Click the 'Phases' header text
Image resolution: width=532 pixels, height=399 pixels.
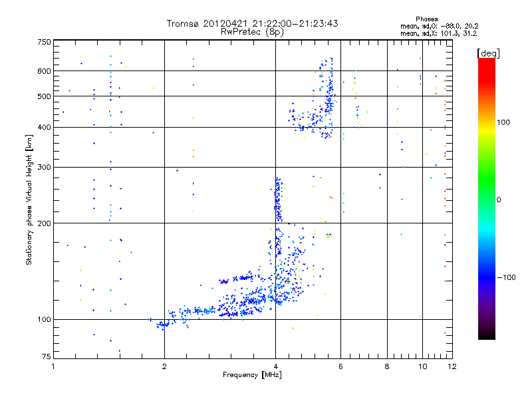pyautogui.click(x=426, y=19)
